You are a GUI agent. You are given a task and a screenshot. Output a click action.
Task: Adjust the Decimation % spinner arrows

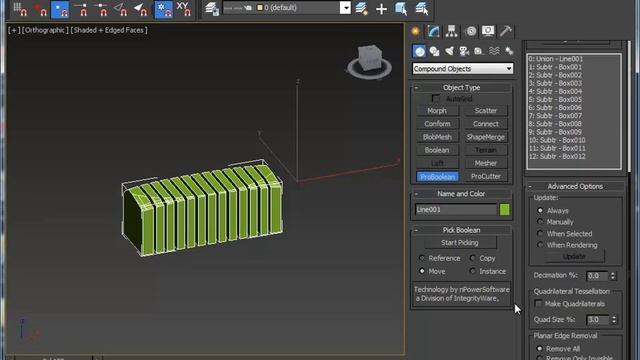[x=613, y=276]
